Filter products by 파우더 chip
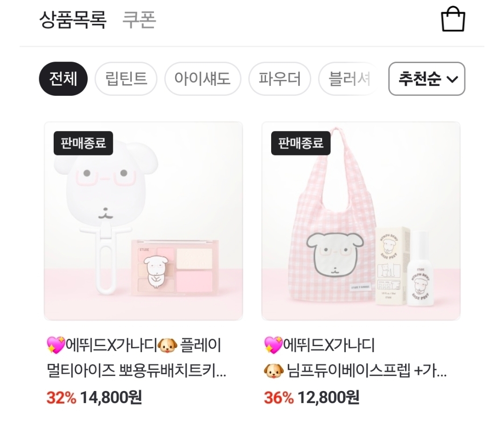The width and height of the screenshot is (504, 426). [280, 79]
